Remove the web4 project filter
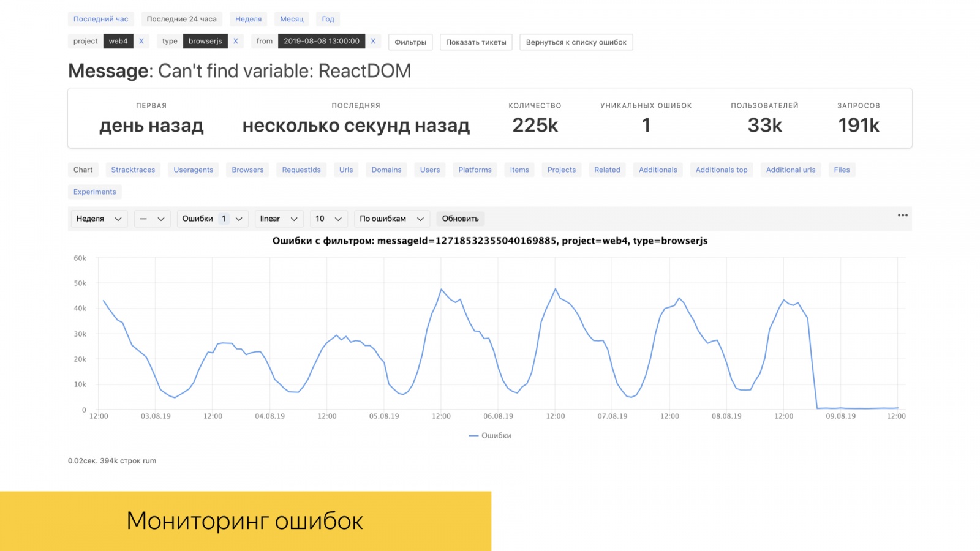 (141, 41)
